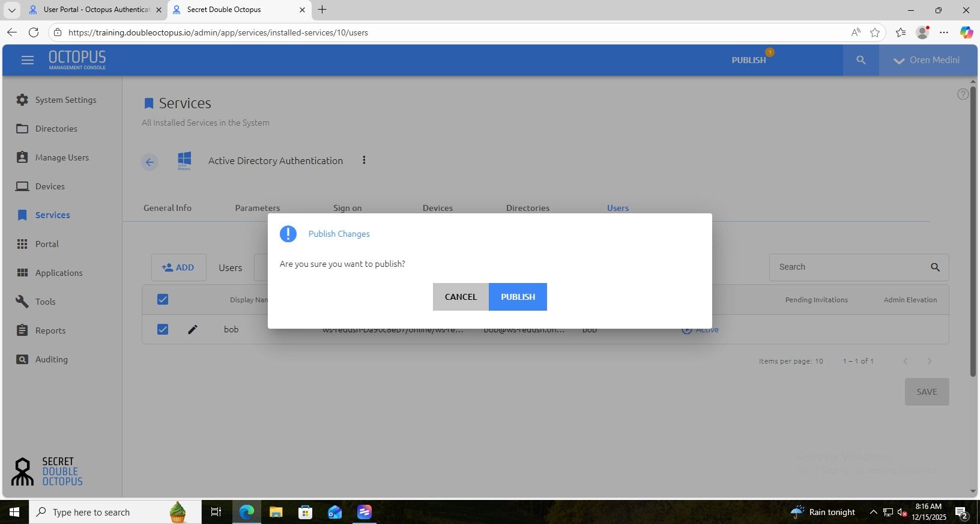Switch to the Parameters tab
Screen dimensions: 980x524
pyautogui.click(x=258, y=208)
